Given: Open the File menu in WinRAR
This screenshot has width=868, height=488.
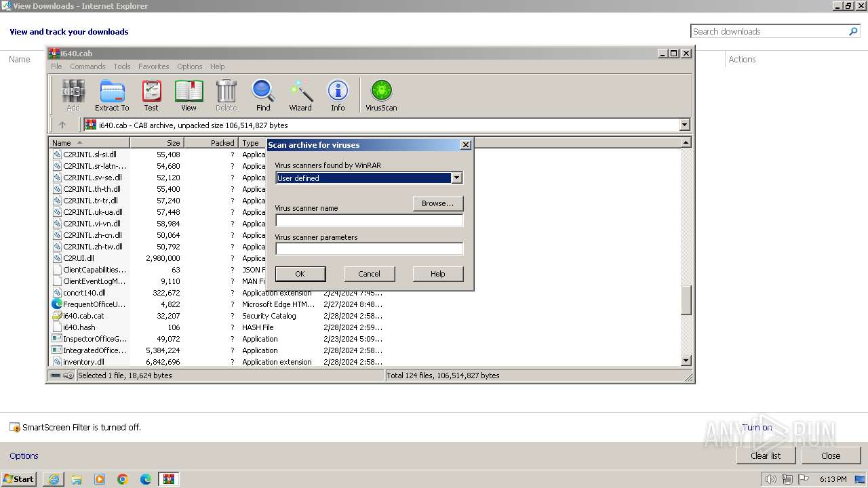Looking at the screenshot, I should click(x=56, y=66).
